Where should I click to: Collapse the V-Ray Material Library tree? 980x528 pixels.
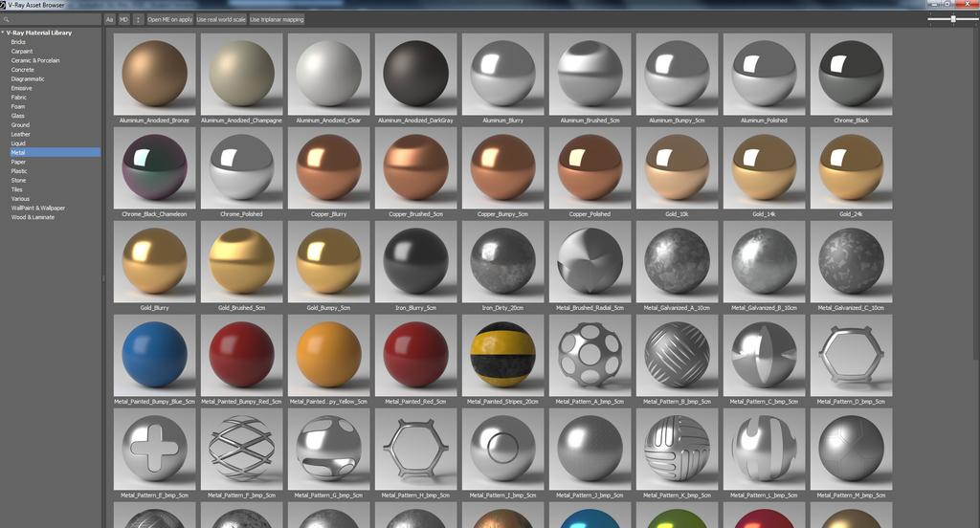point(3,33)
